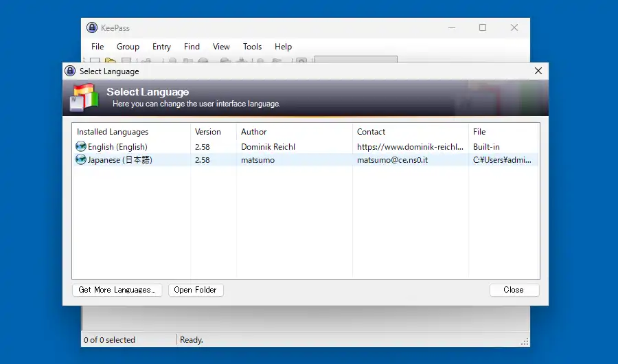Screen dimensions: 618x364
Task: Open the View menu in KeePass
Action: (221, 47)
